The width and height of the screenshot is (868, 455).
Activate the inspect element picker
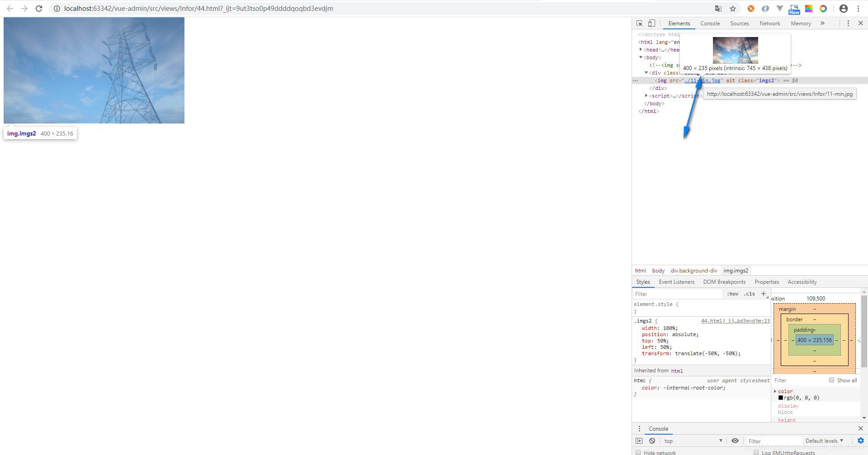click(x=640, y=23)
